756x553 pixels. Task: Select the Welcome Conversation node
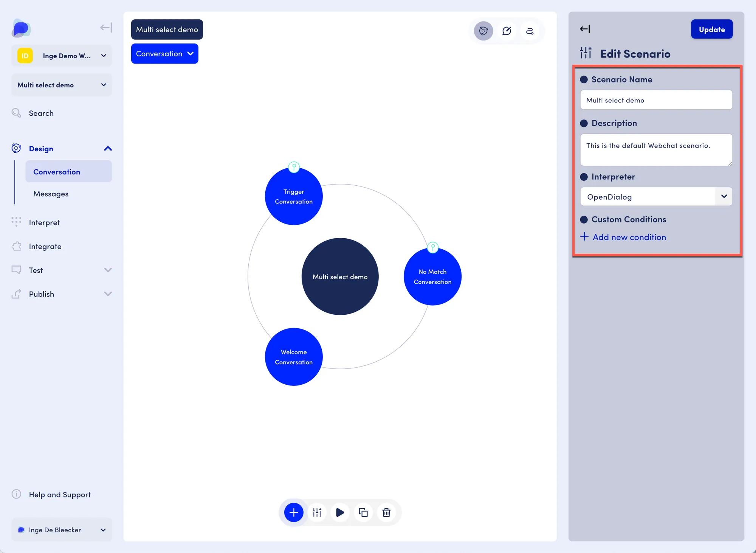[x=294, y=357]
